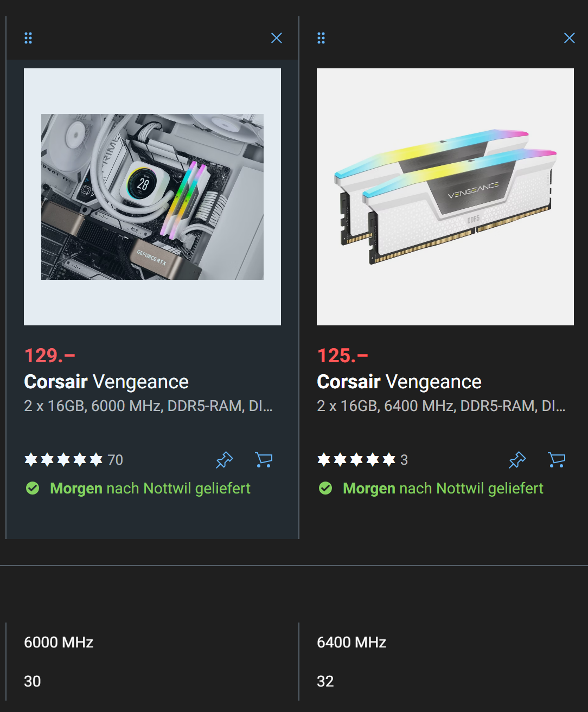Click the grip handle of the 6400 MHz column

point(321,38)
